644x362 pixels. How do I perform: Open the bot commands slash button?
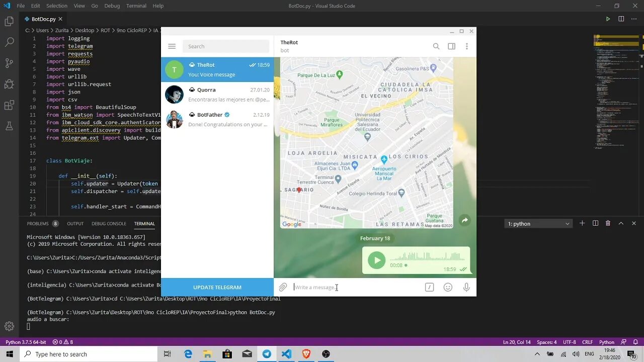coord(429,287)
